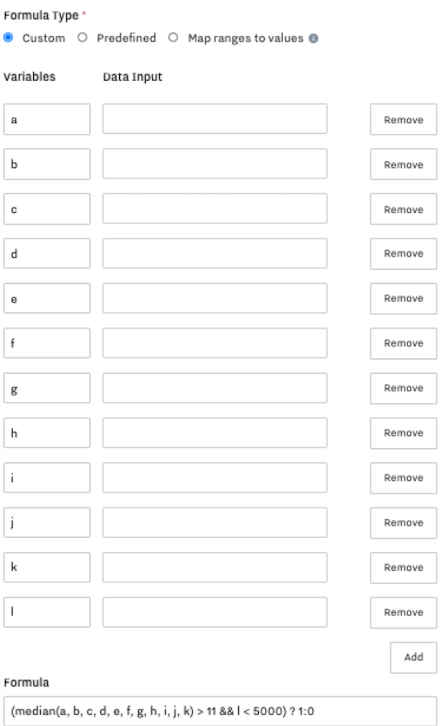Click the Data Input field for variable e
This screenshot has height=726, width=440.
(x=215, y=298)
